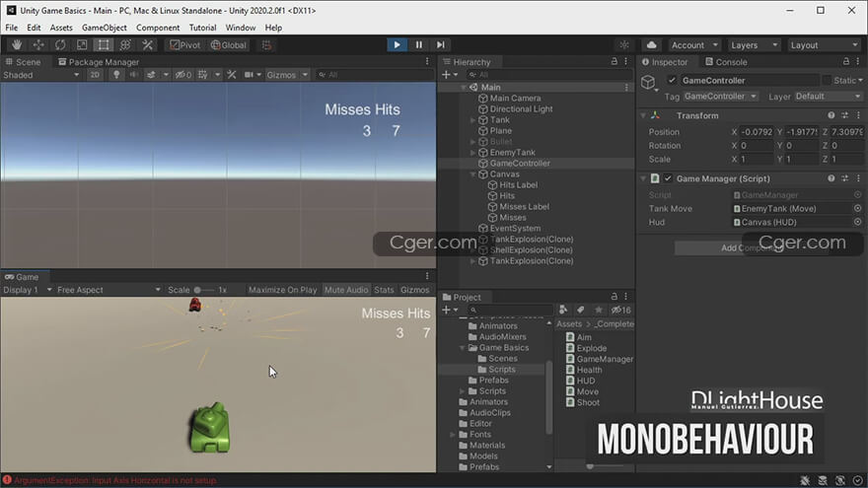Open Display 1 dropdown

coord(27,290)
